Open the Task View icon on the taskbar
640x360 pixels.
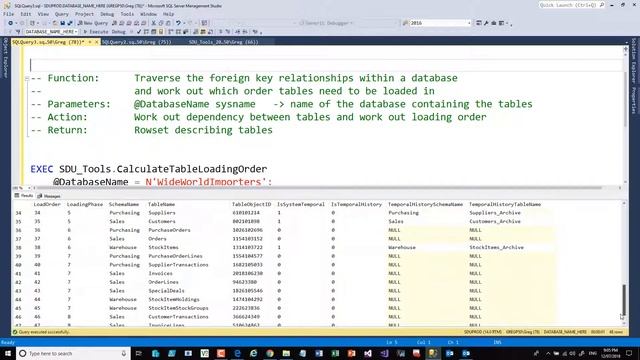pyautogui.click(x=138, y=353)
